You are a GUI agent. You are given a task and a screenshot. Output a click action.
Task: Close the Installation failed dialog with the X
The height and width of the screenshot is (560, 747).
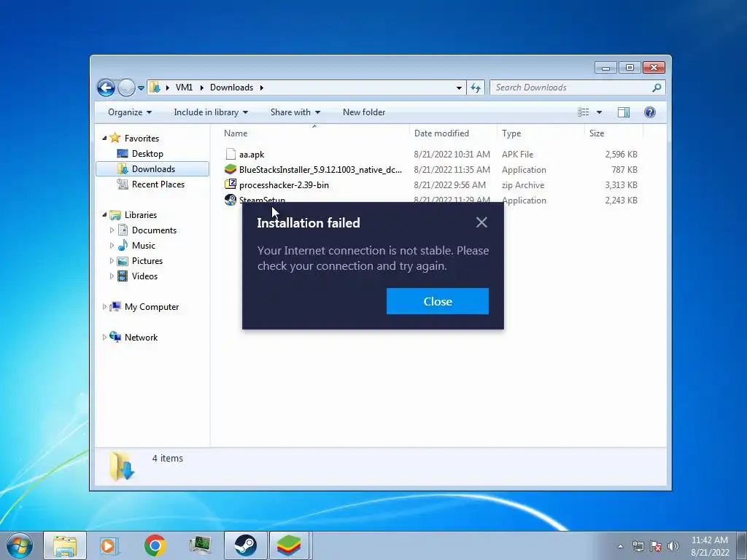[x=481, y=222]
